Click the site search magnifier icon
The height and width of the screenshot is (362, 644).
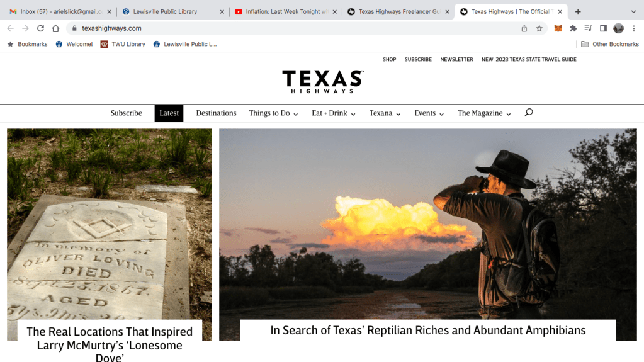(528, 113)
